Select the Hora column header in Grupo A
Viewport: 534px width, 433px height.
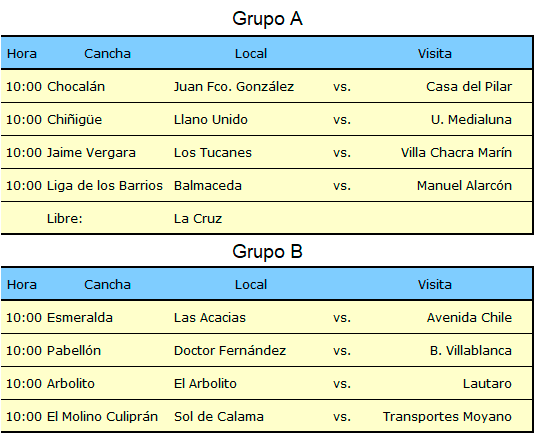[x=22, y=54]
